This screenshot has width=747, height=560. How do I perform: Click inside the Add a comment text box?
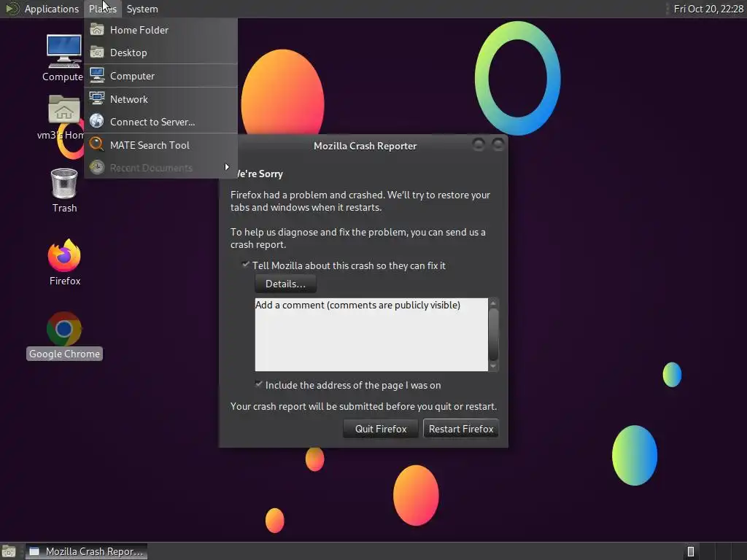[371, 334]
